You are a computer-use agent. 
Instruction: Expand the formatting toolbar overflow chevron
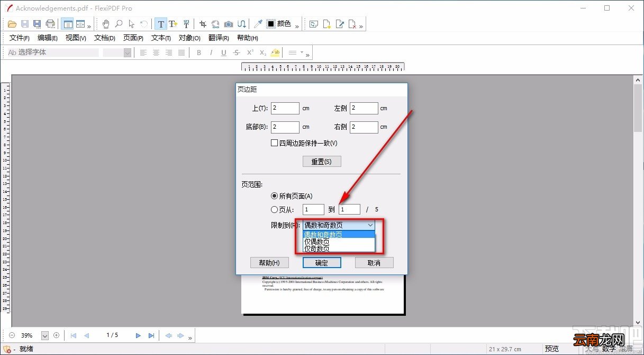[x=308, y=55]
